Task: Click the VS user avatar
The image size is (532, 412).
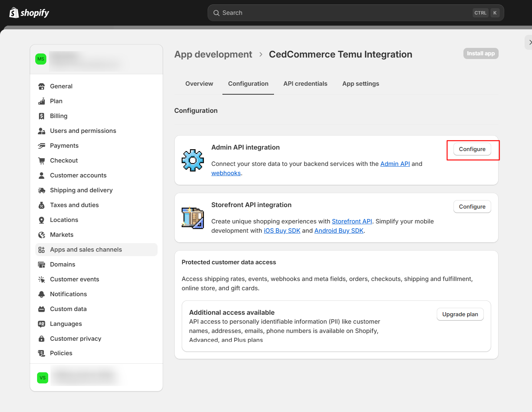Action: click(43, 378)
